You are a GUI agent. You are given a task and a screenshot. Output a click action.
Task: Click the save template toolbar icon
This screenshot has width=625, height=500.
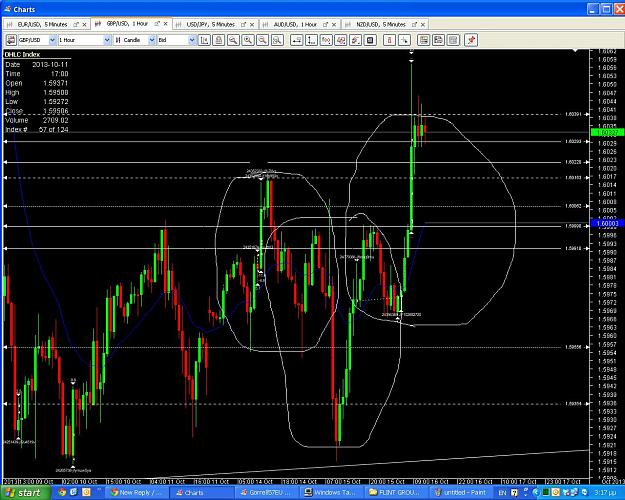coord(438,40)
